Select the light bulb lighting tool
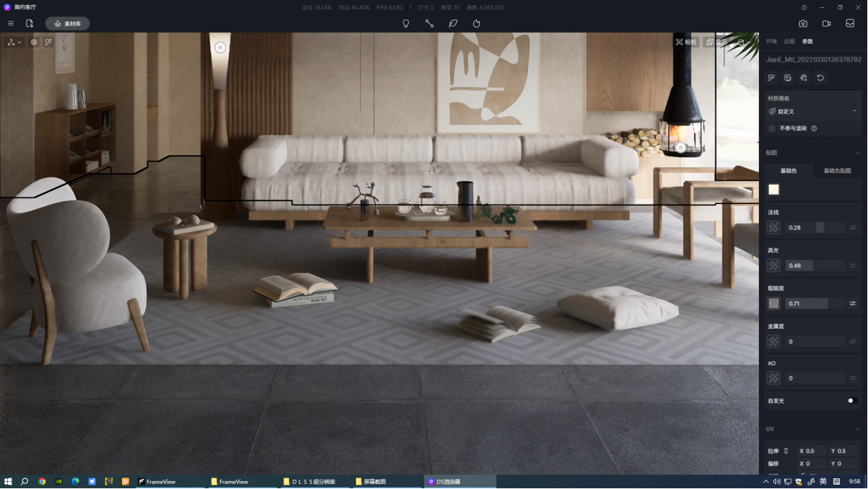 406,24
